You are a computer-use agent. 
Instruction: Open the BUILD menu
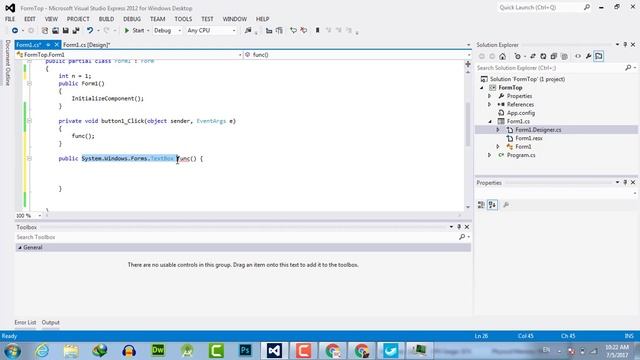(x=106, y=19)
